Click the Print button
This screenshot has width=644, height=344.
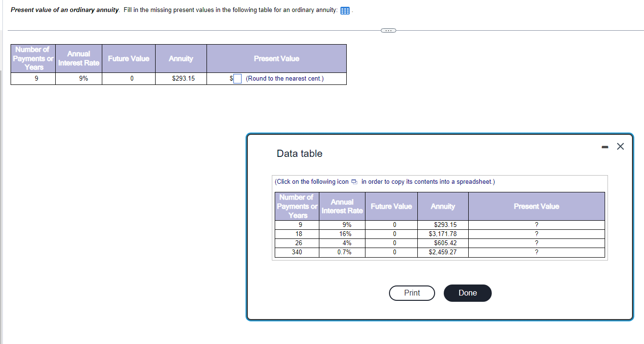(x=412, y=293)
